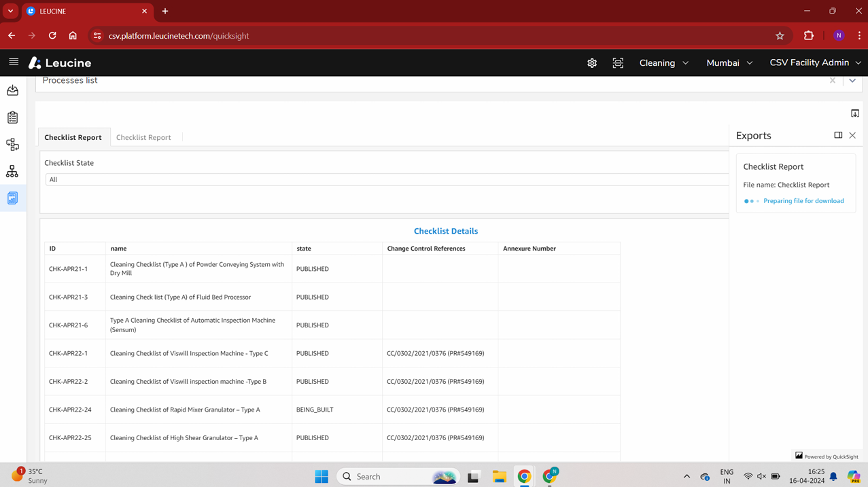Open File Explorer from the taskbar
This screenshot has width=868, height=487.
[x=500, y=477]
